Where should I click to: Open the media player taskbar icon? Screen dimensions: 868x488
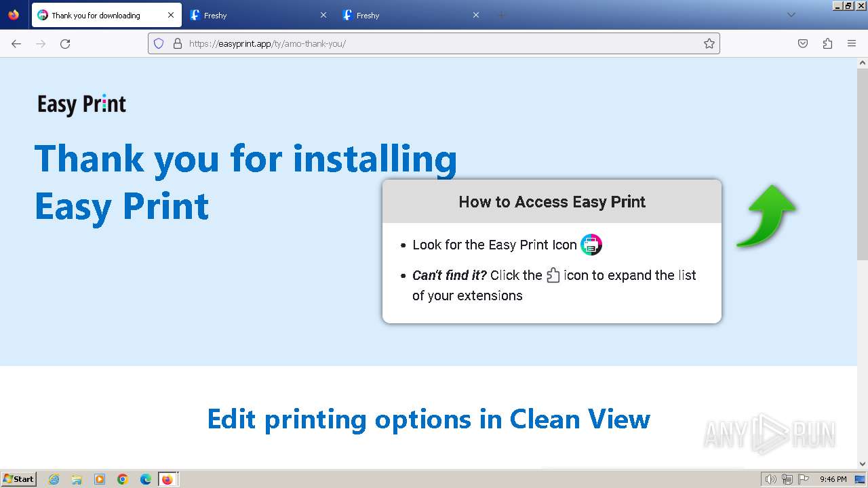pyautogui.click(x=100, y=479)
